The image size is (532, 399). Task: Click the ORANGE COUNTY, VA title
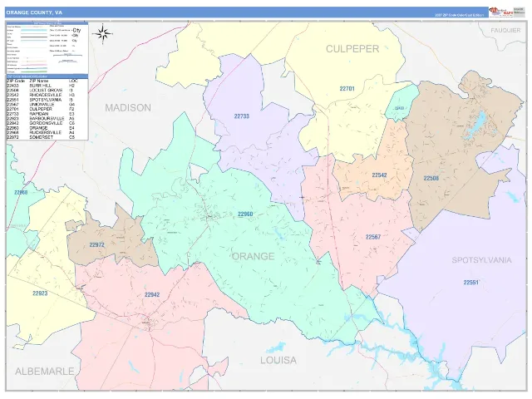click(34, 12)
